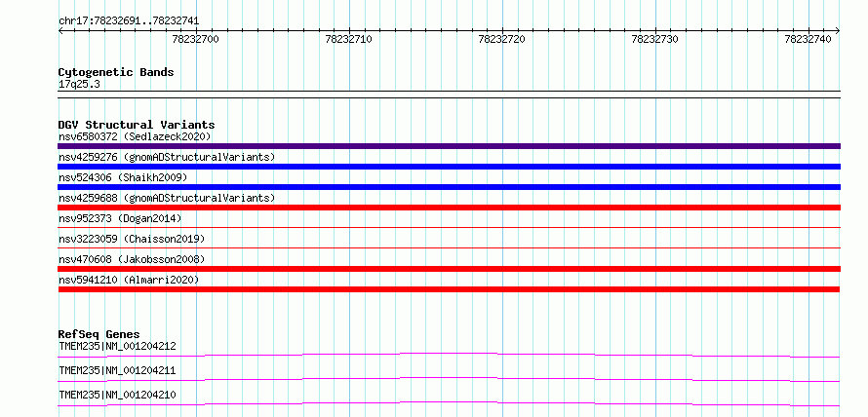The image size is (868, 417).
Task: Open variant nsv5941210 (Almarri2020) label
Action: 129,280
